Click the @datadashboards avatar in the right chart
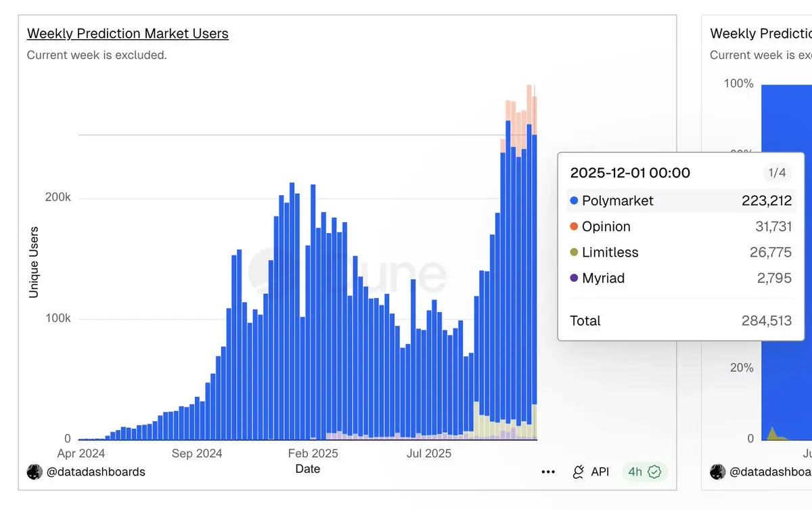812x510 pixels. 717,471
